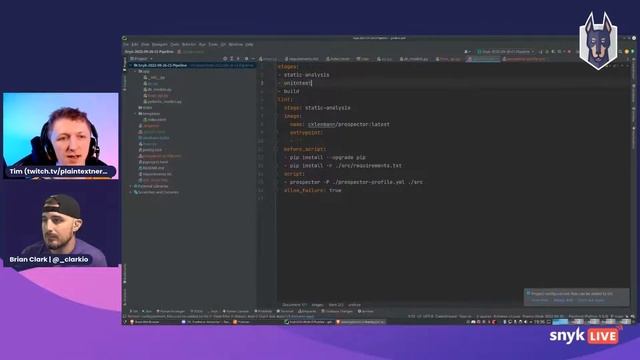Select db_models.py in project tree
The image size is (640, 360).
pos(158,89)
